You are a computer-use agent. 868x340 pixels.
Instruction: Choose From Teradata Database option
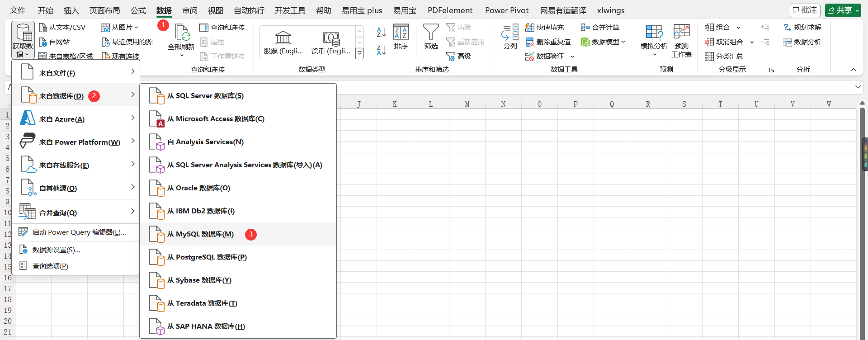point(238,303)
